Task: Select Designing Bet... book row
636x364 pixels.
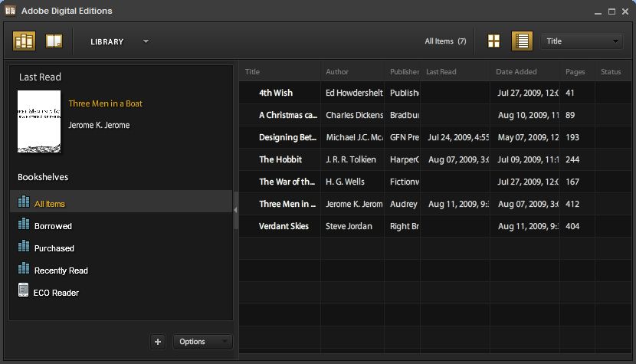Action: (435, 137)
